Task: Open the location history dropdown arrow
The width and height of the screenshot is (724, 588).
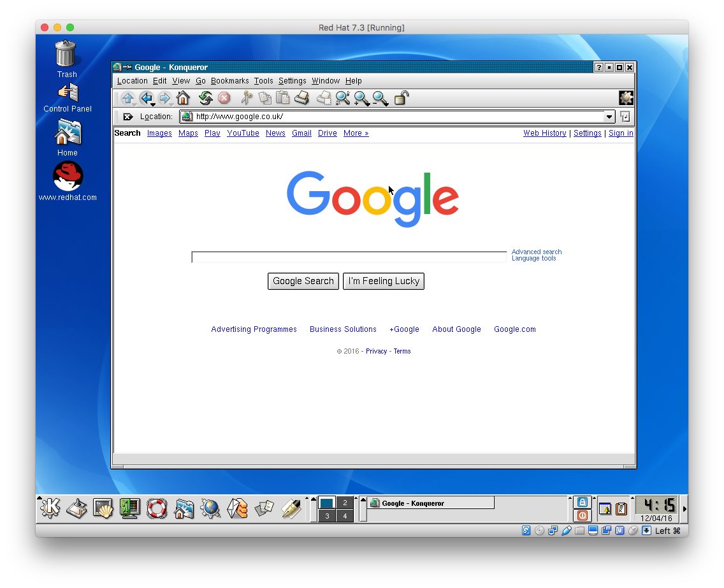Action: click(x=609, y=117)
